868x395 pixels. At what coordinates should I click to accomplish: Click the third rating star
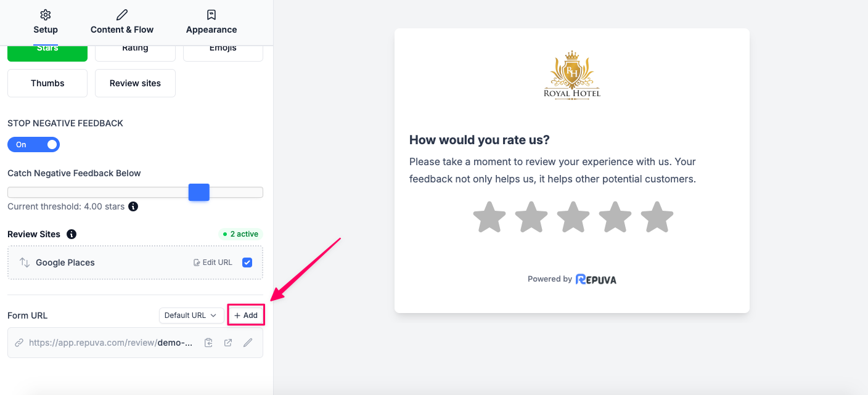pos(573,217)
